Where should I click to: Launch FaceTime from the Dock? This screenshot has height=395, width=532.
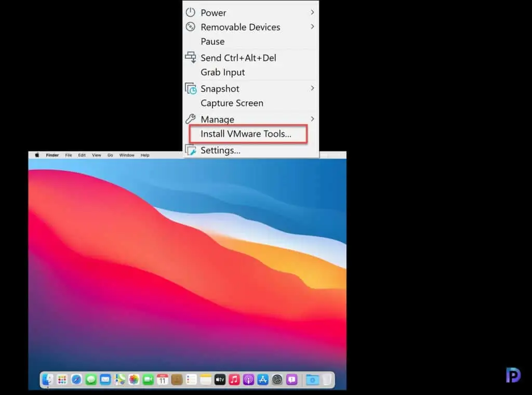(148, 380)
